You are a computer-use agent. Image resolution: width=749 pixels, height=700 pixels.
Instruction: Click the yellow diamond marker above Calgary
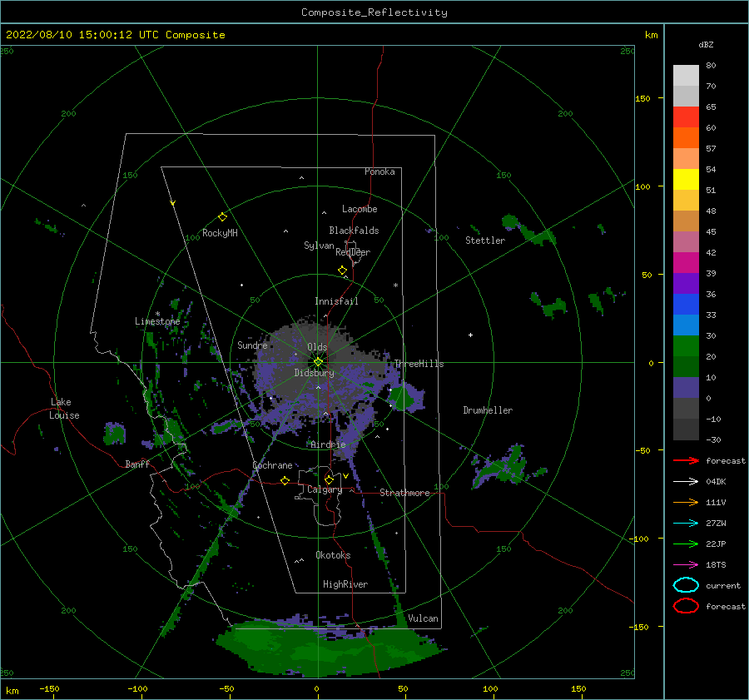coord(329,479)
